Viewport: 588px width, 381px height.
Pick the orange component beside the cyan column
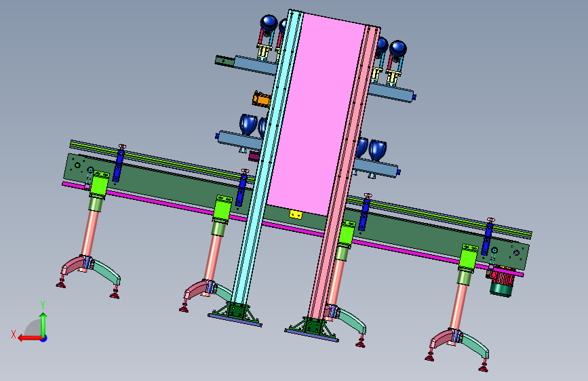[x=261, y=100]
